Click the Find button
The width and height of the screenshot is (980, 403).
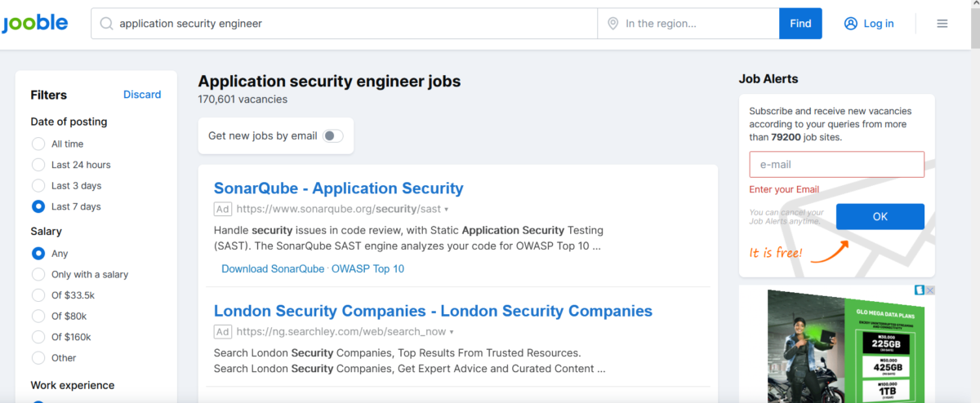coord(800,24)
